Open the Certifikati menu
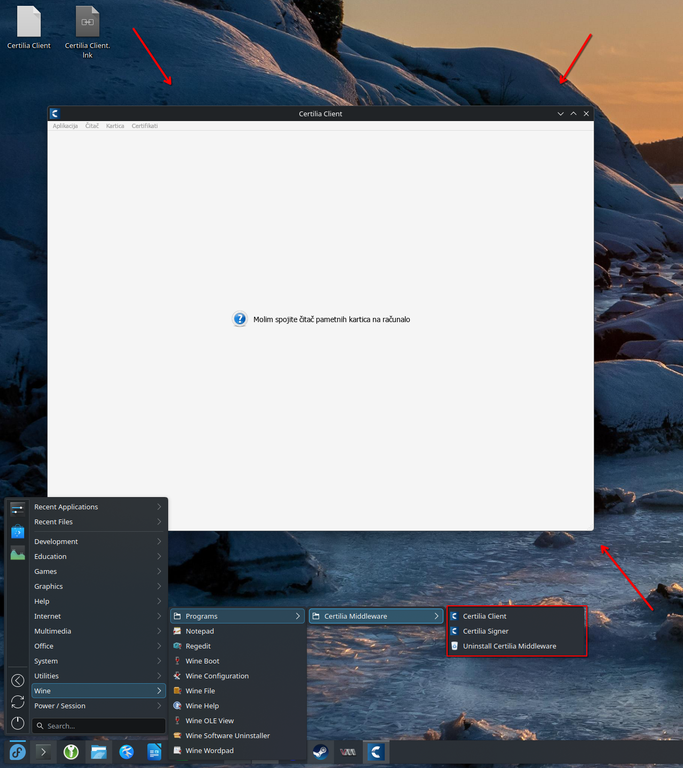683x768 pixels. pyautogui.click(x=145, y=126)
